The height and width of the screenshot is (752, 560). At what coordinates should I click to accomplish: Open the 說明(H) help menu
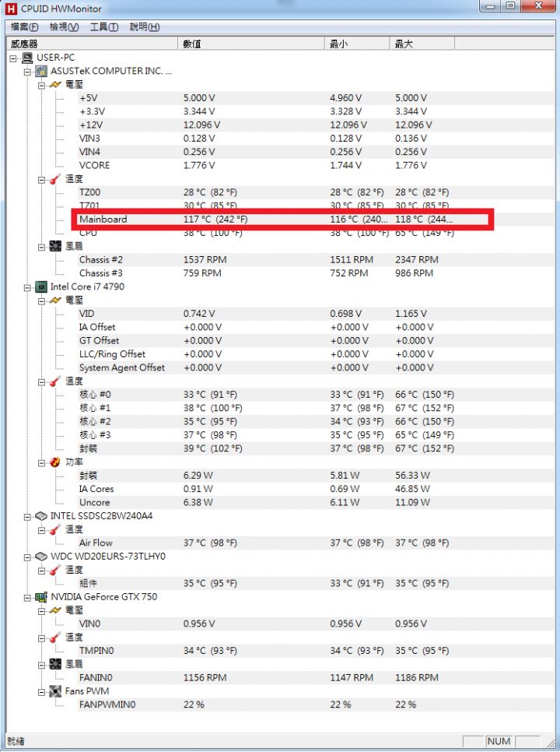(x=145, y=27)
